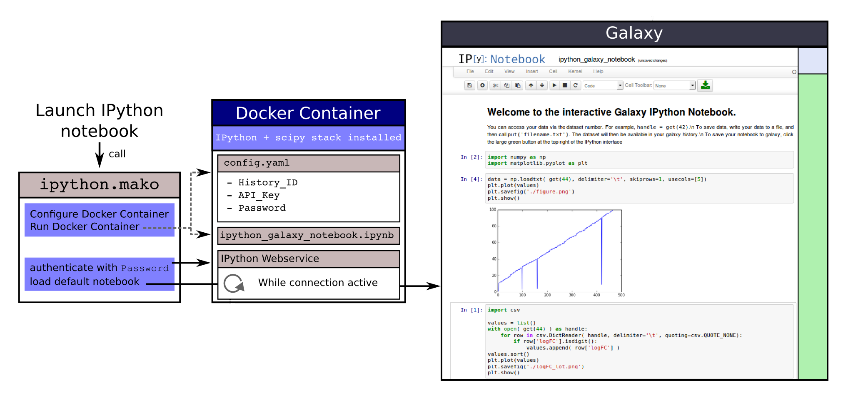Open the cell type dropdown showing Code
This screenshot has height=403, width=868.
click(603, 85)
